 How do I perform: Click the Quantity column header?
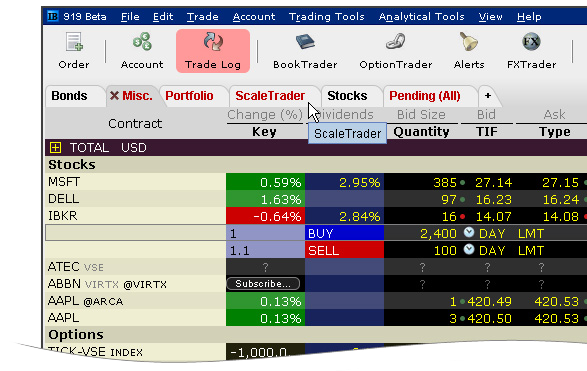[x=421, y=132]
